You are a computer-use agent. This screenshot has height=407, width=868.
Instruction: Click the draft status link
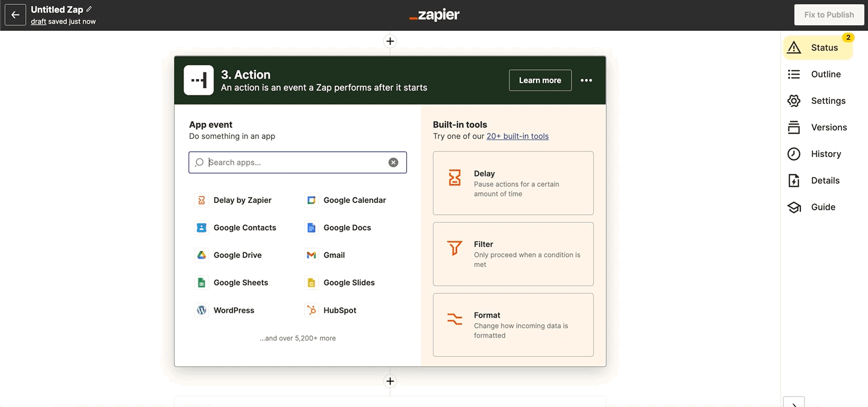click(x=39, y=21)
